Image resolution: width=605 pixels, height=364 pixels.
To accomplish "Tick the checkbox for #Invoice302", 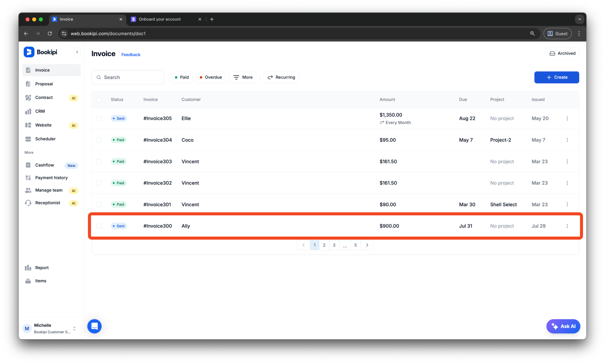I will point(99,183).
